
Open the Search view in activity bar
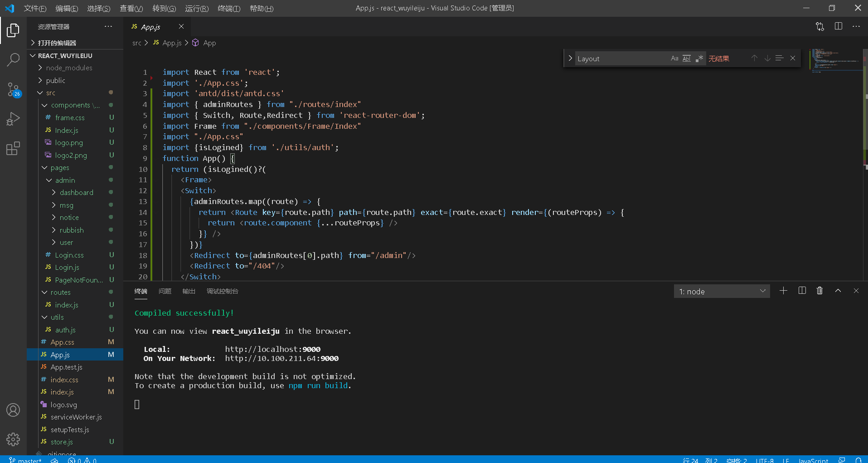[x=13, y=59]
